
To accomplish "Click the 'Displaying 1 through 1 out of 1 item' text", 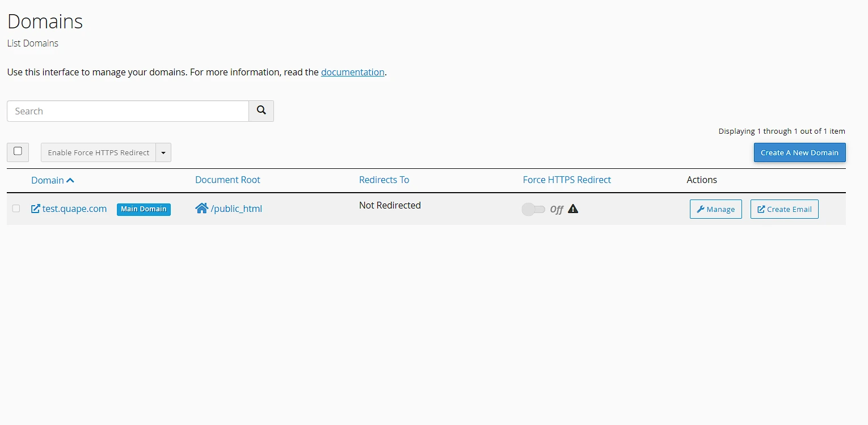I will pos(782,131).
